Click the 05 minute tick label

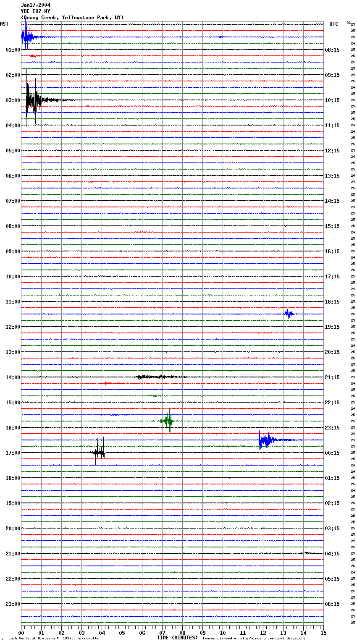tap(122, 633)
